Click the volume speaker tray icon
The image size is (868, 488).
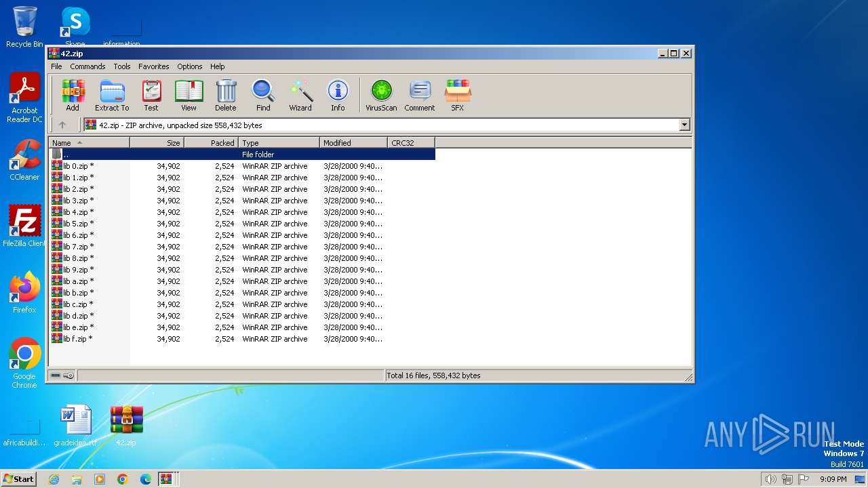[770, 479]
